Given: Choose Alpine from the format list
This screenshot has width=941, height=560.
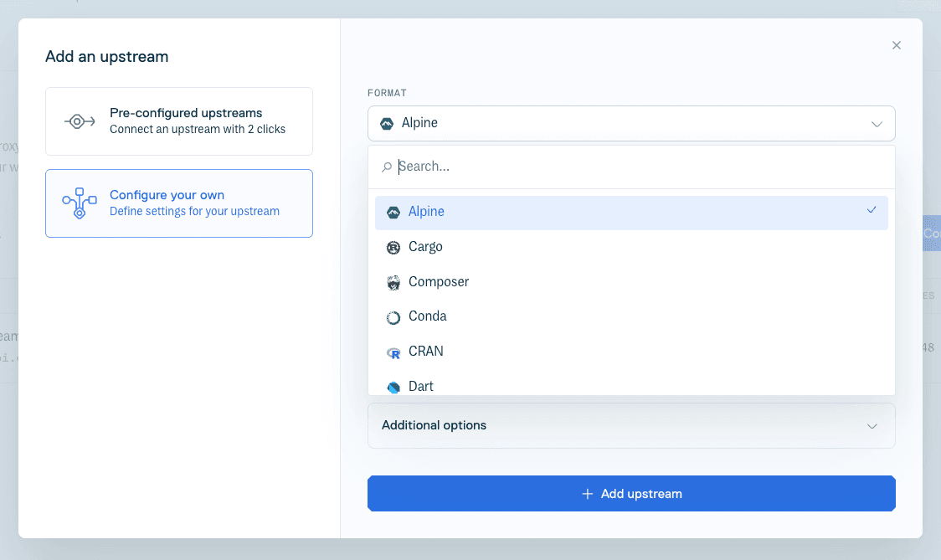Looking at the screenshot, I should pos(631,213).
